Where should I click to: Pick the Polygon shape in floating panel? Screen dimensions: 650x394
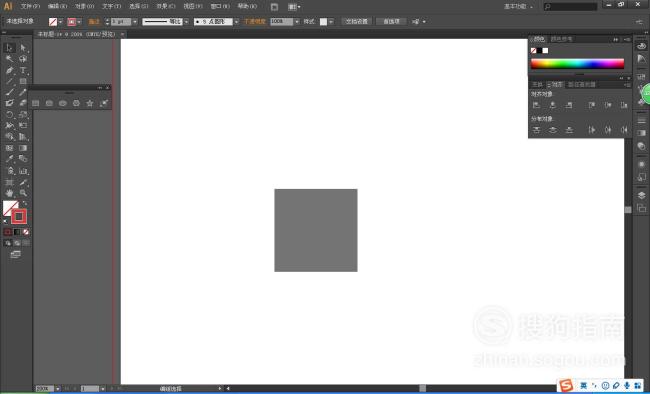click(x=76, y=103)
